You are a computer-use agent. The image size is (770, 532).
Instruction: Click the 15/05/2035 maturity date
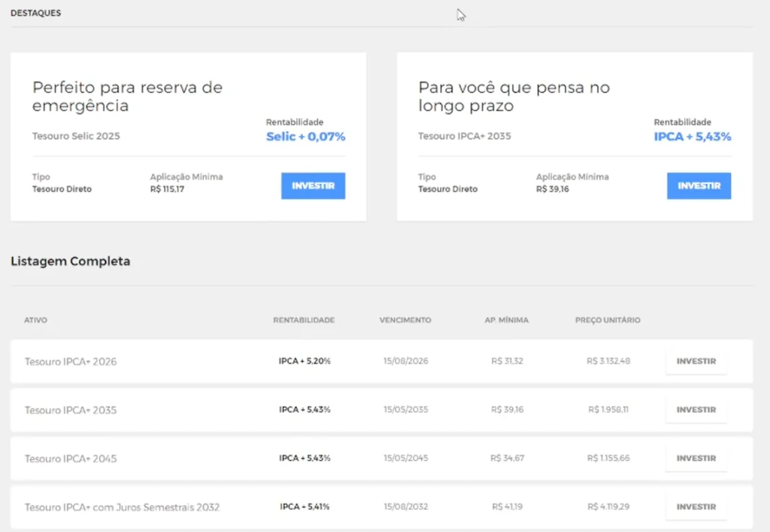pos(405,410)
